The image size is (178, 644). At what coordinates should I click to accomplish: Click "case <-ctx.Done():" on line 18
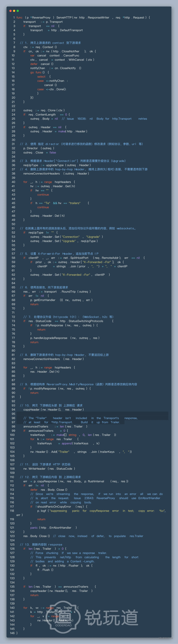pyautogui.click(x=52, y=89)
